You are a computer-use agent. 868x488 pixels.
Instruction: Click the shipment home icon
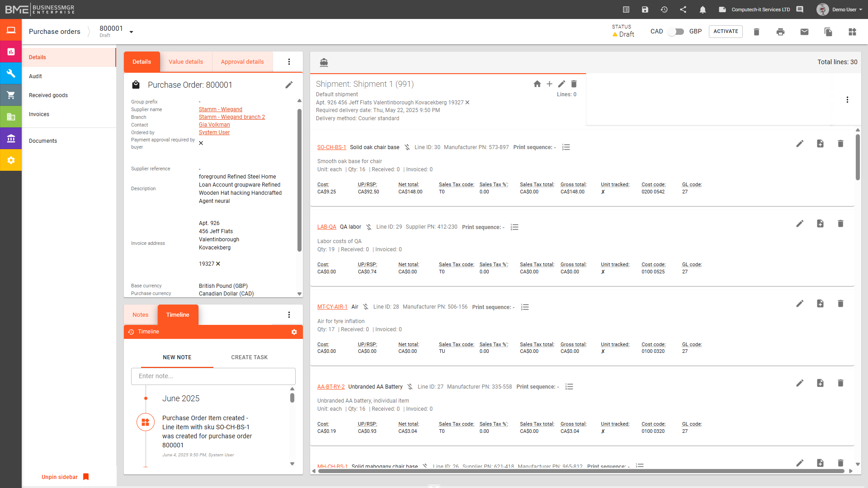point(537,84)
